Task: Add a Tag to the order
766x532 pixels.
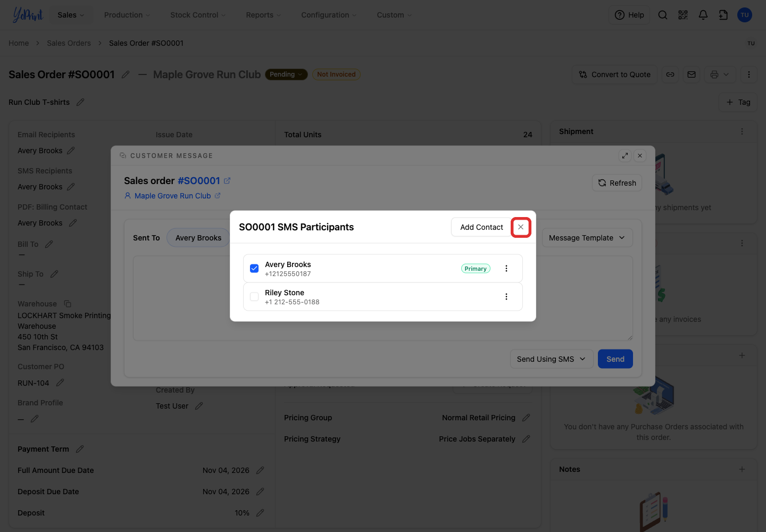Action: (x=738, y=102)
